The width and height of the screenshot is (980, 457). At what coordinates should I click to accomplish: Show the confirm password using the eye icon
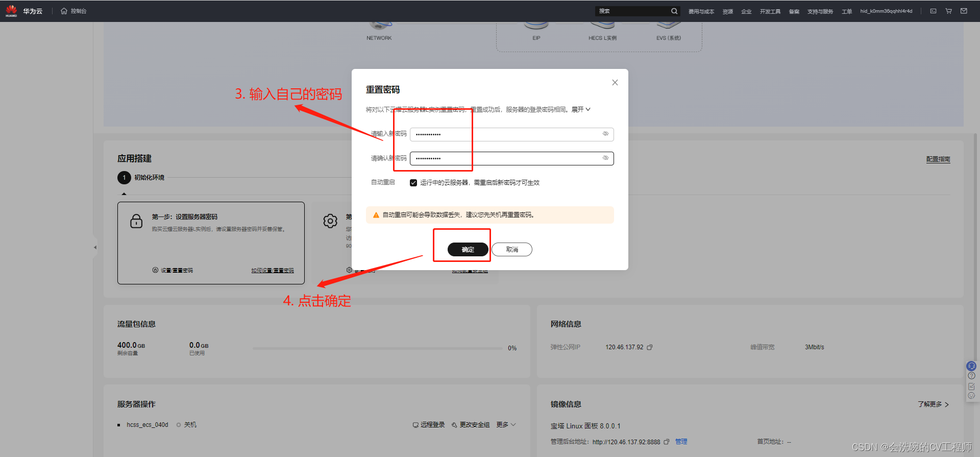pos(605,158)
